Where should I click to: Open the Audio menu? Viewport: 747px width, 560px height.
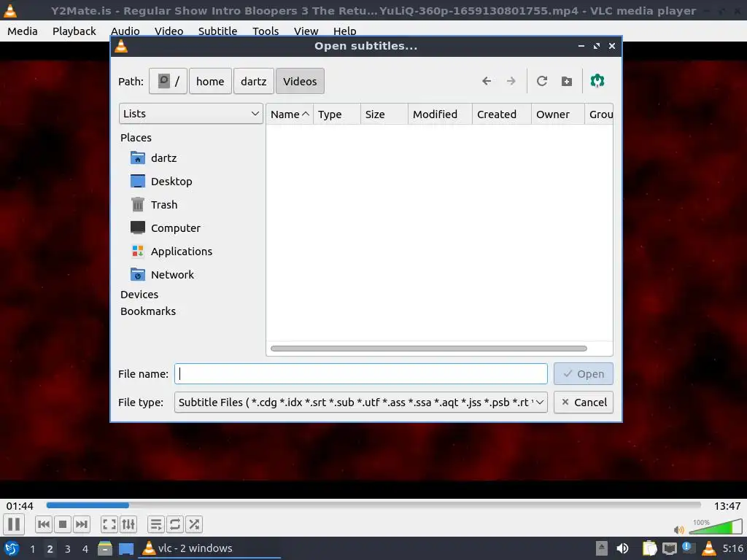pyautogui.click(x=125, y=31)
